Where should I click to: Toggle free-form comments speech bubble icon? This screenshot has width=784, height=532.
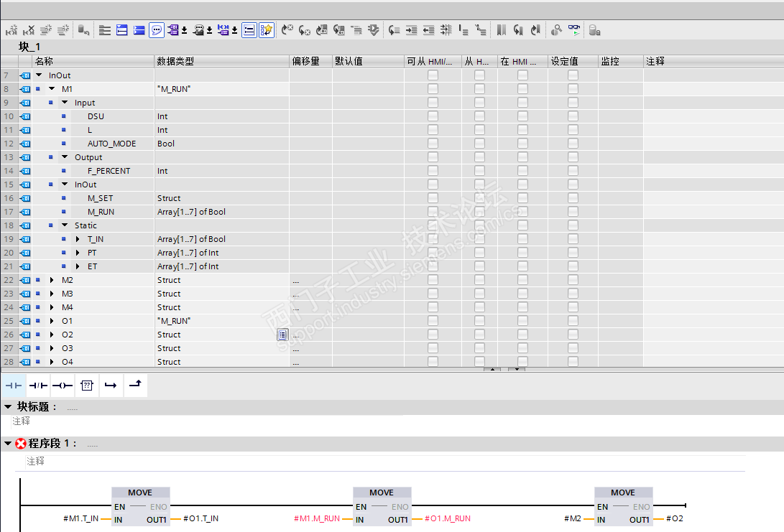point(157,30)
